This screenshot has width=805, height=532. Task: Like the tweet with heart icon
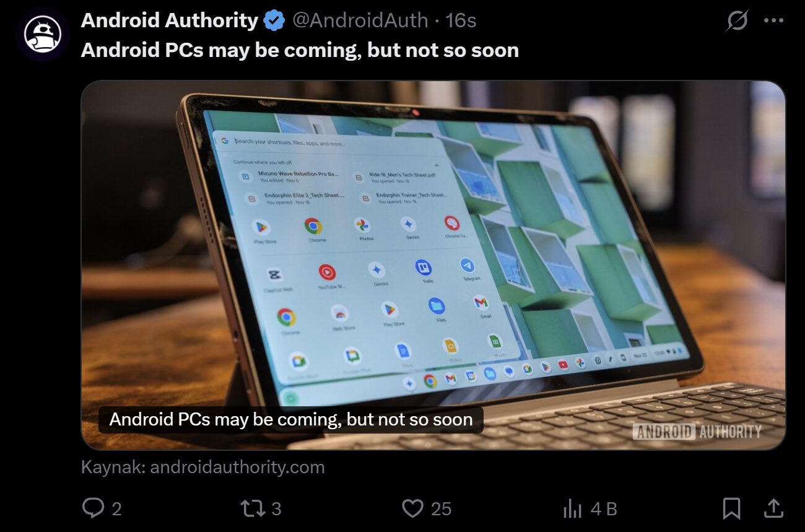click(x=412, y=508)
